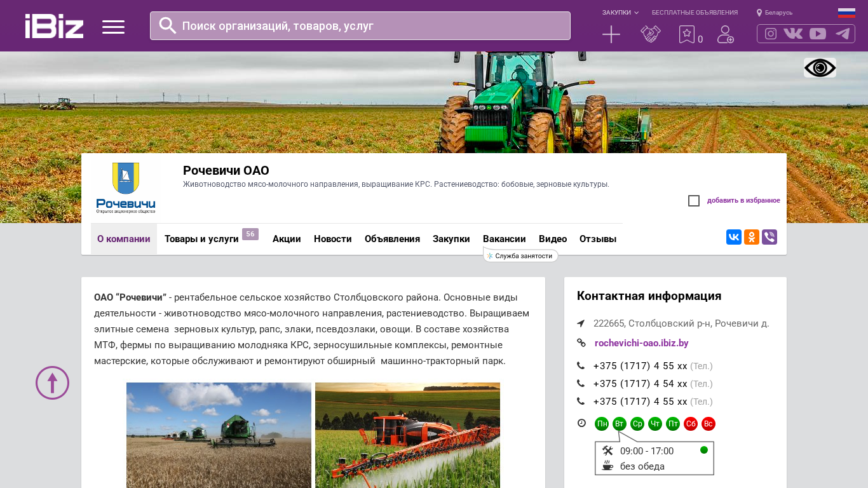The height and width of the screenshot is (488, 868).
Task: Select Tuesday (Вт) working hours
Action: coord(620,424)
